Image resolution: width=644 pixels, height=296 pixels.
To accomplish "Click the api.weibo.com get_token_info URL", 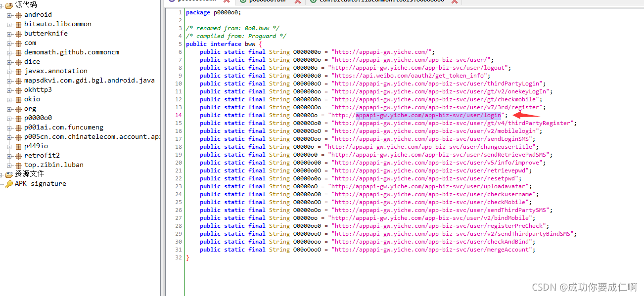I will (411, 76).
